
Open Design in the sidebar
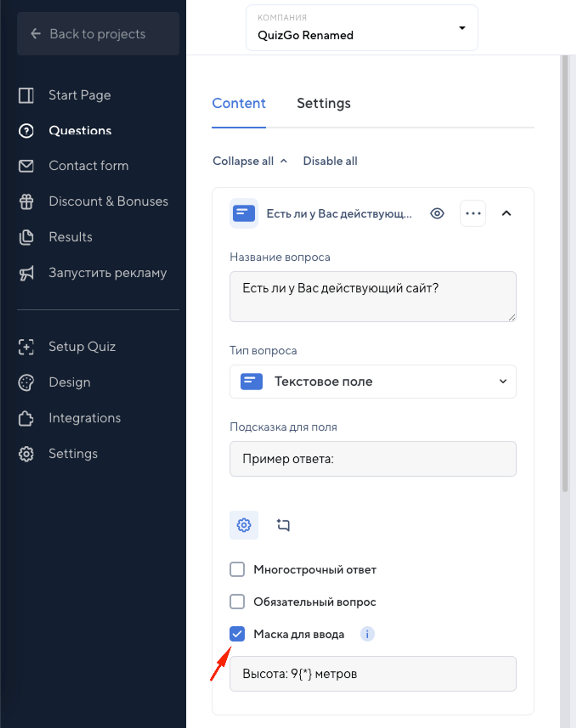(x=69, y=383)
